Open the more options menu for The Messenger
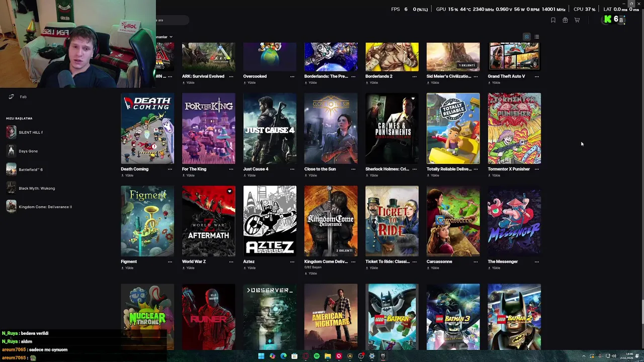This screenshot has width=644, height=362. pyautogui.click(x=537, y=261)
